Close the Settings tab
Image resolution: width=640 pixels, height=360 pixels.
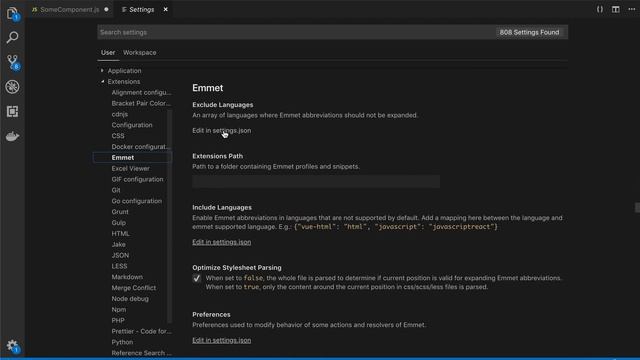(165, 9)
